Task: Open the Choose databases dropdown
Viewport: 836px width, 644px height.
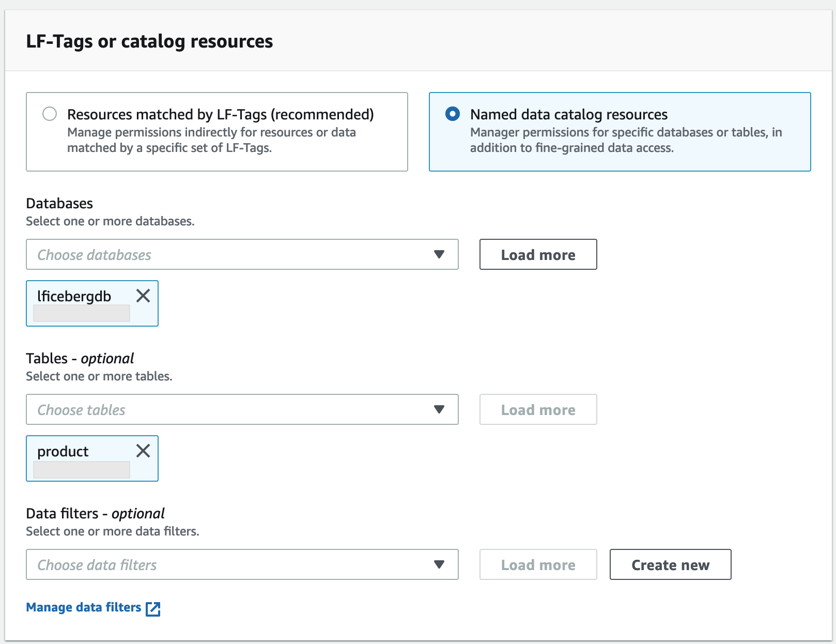Action: (x=439, y=254)
